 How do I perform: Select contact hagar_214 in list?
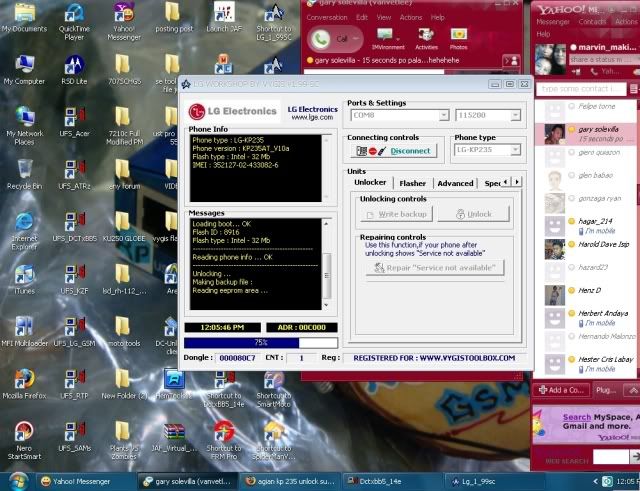coord(585,226)
